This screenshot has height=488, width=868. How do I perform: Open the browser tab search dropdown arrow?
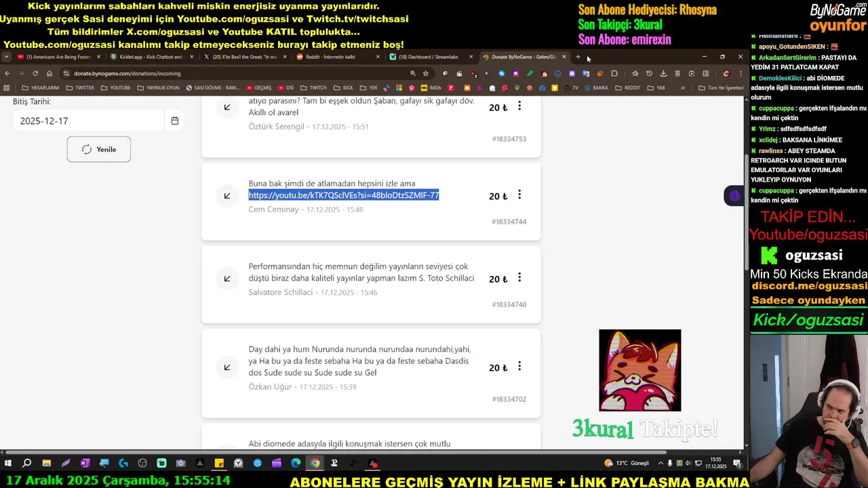tap(7, 57)
